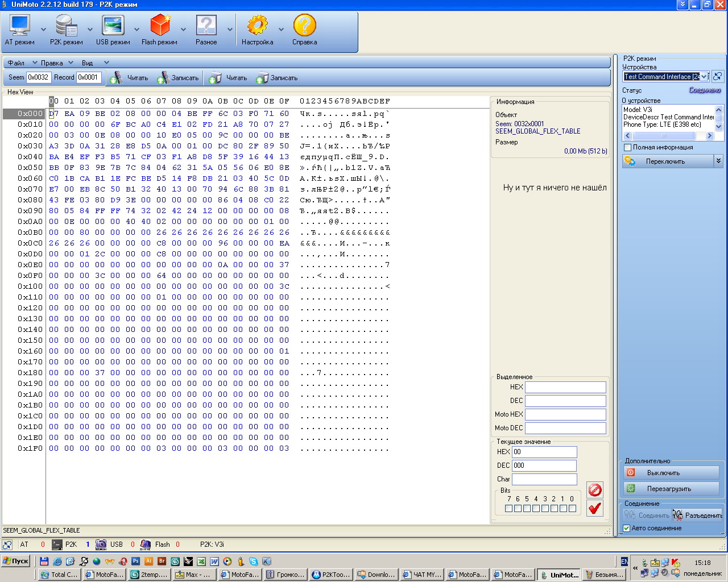Screen dimensions: 728x582
Task: Toggle bit 3 checkbox
Action: point(545,509)
